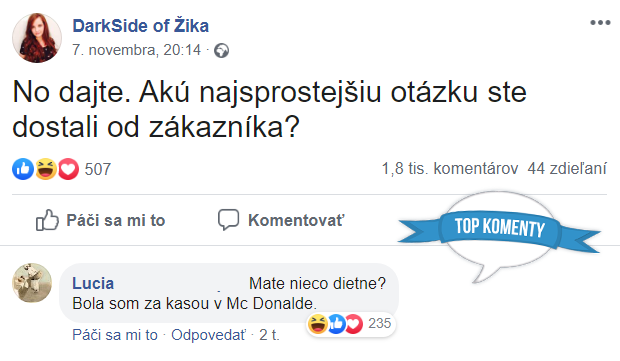Click the blue like reaction on Lucia's comment

point(336,324)
